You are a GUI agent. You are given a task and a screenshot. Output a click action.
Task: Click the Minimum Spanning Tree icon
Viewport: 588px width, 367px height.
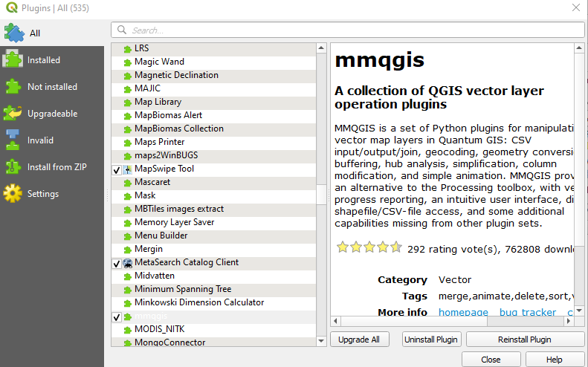click(128, 290)
